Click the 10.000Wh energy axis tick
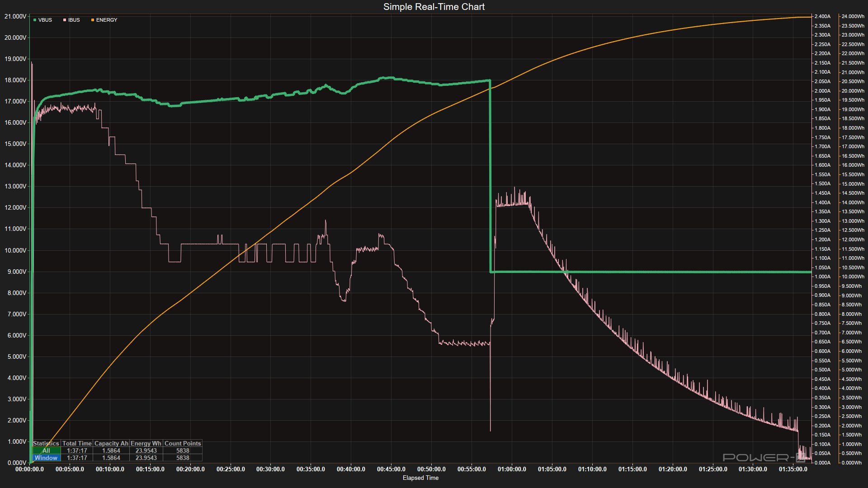Image resolution: width=868 pixels, height=488 pixels. 853,277
